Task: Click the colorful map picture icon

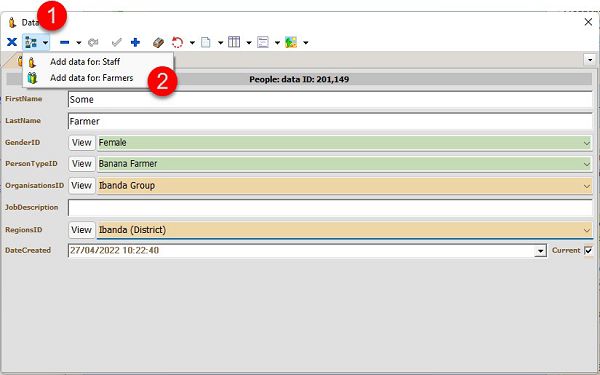Action: click(291, 42)
